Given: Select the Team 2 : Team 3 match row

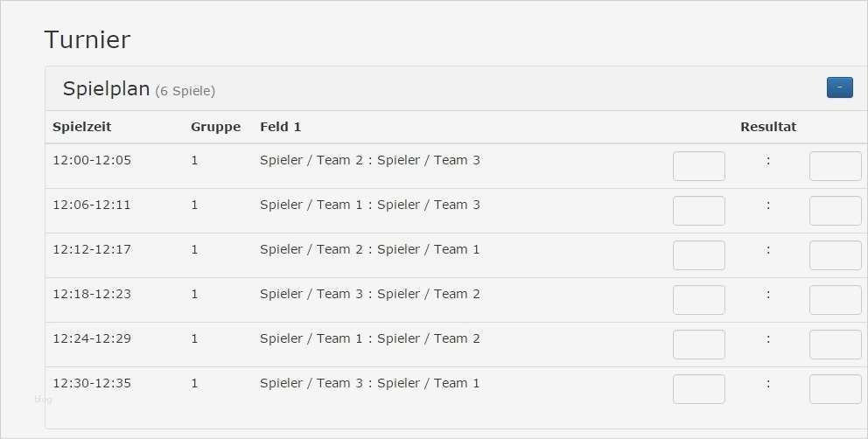Looking at the screenshot, I should point(369,160).
